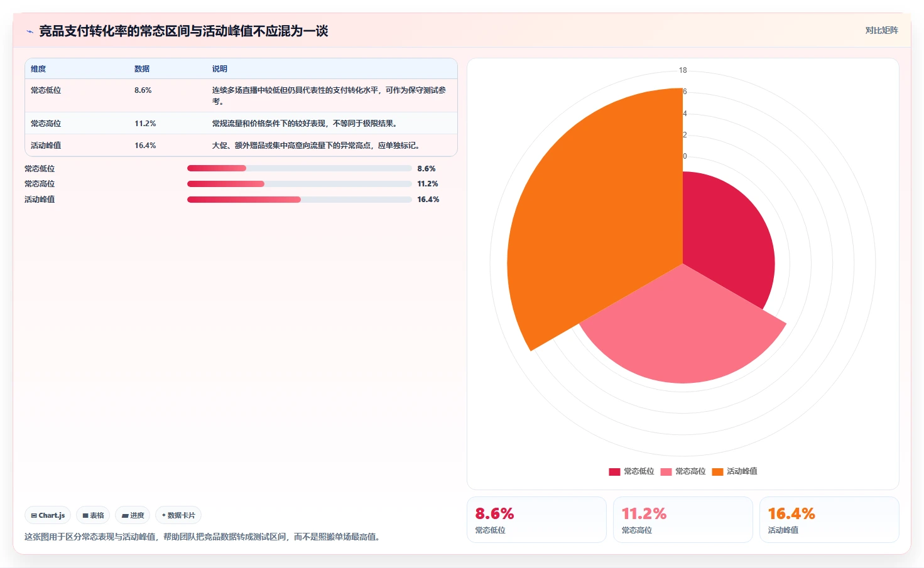
Task: Select the 11.2% 常态高位 data card
Action: pos(683,520)
